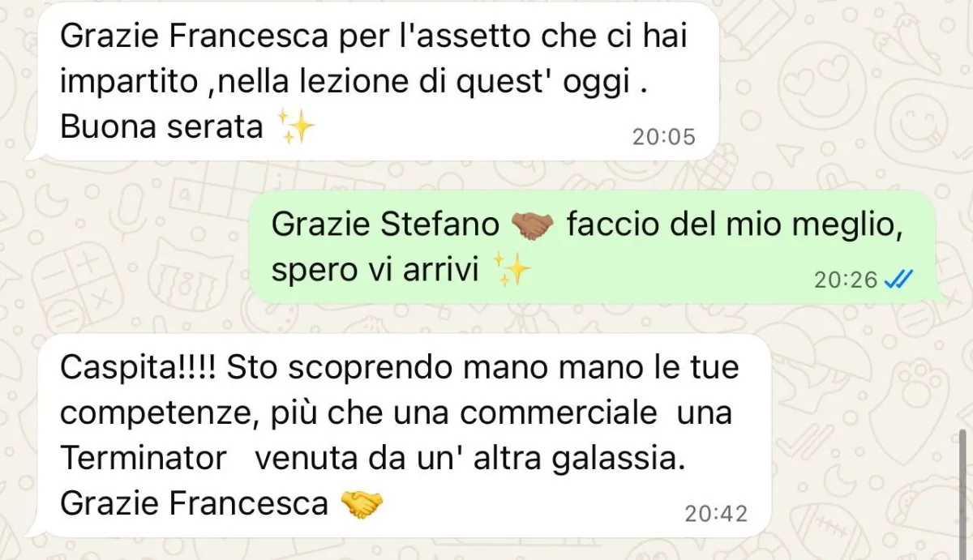Click the 20:26 timestamp on the green message
Screen dimensions: 973x560
pos(846,280)
